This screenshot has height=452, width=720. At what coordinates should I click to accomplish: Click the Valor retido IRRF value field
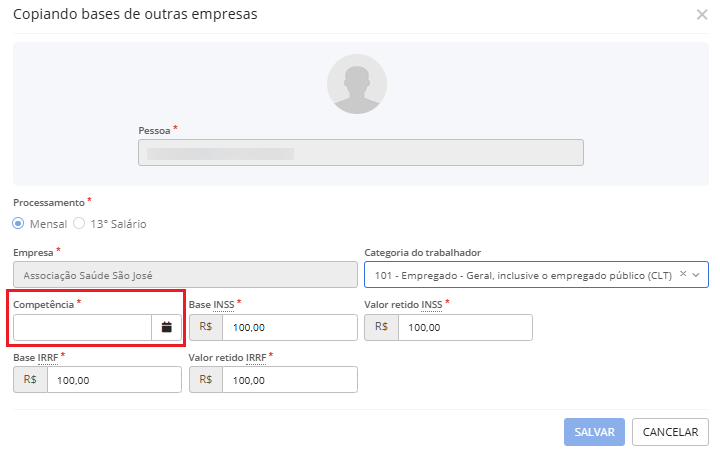coord(289,380)
